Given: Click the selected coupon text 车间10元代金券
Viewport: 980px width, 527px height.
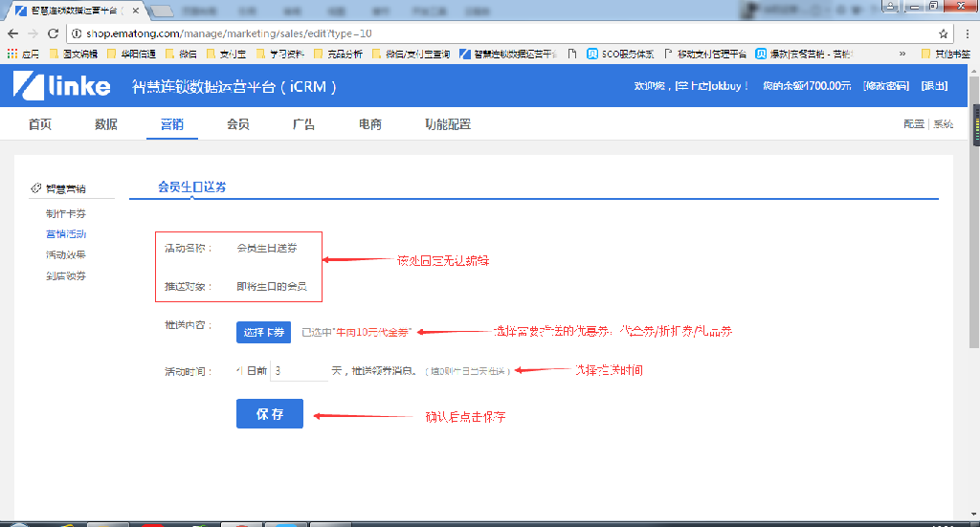Looking at the screenshot, I should tap(373, 333).
